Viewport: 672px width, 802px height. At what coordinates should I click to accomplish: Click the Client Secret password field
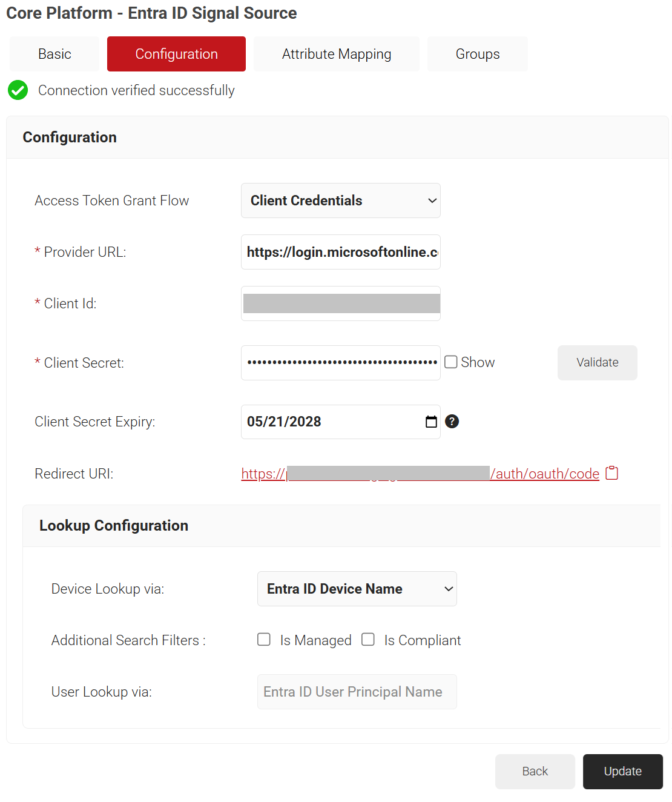341,363
